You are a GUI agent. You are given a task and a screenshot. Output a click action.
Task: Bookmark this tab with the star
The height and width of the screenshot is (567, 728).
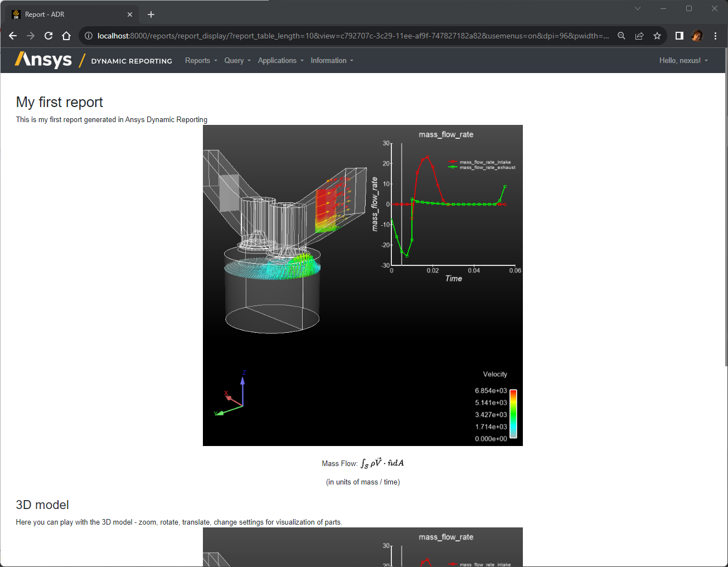click(x=657, y=36)
